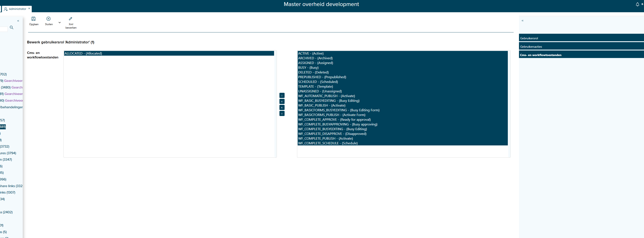Expand the dropdown arrow next to Sluiten

tap(59, 23)
